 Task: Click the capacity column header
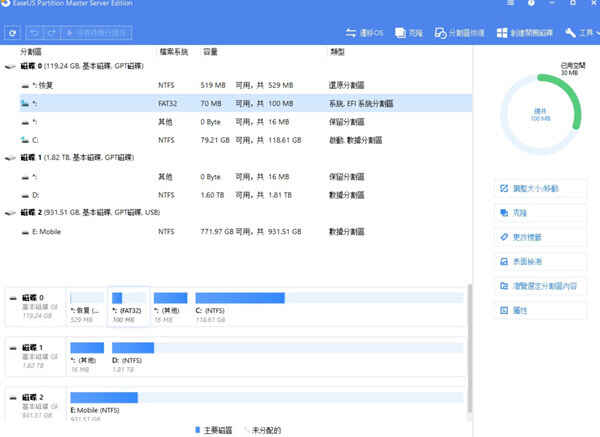click(210, 52)
